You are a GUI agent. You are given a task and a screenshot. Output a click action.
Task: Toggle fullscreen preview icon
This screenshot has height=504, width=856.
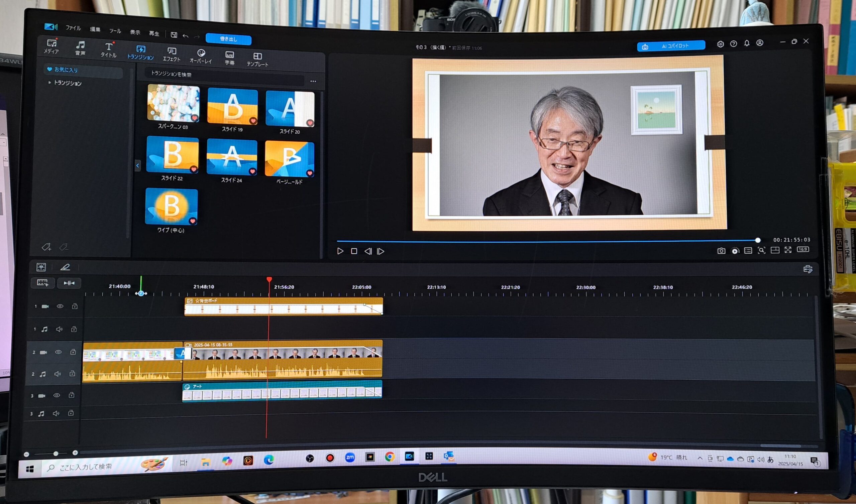coord(788,250)
